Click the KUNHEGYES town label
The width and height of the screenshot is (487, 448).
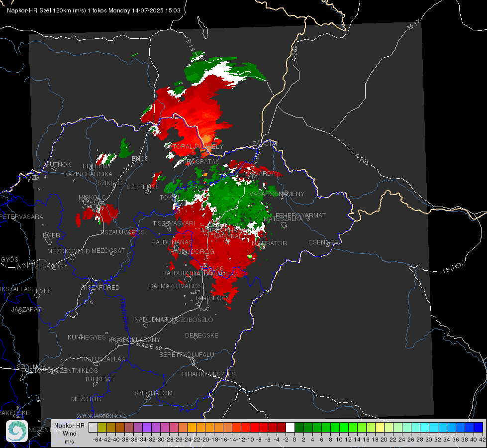pos(87,337)
